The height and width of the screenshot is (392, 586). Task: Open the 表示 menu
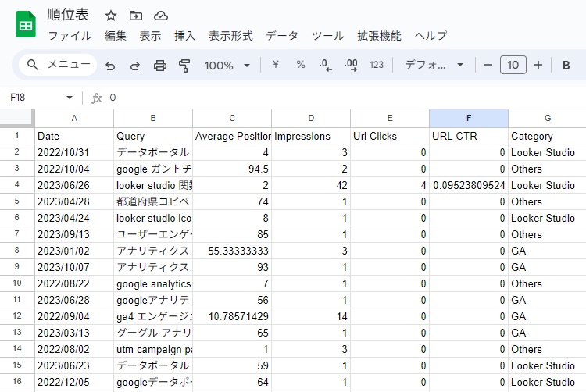point(150,36)
